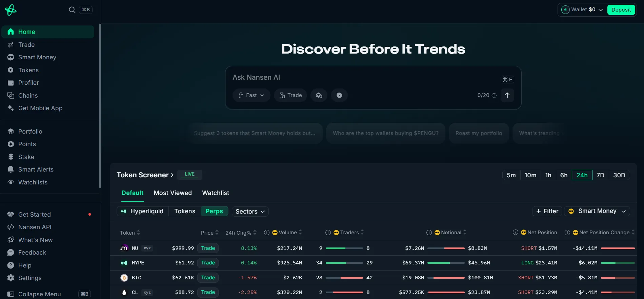
Task: Sort by the Token column
Action: 130,233
